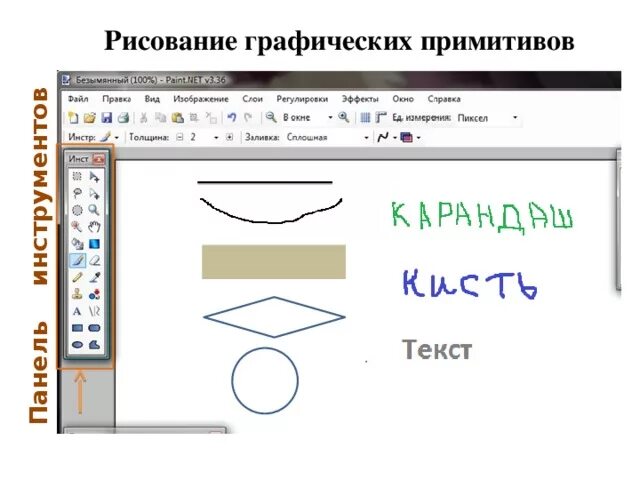Select the Rectangle shape tool

tap(77, 328)
